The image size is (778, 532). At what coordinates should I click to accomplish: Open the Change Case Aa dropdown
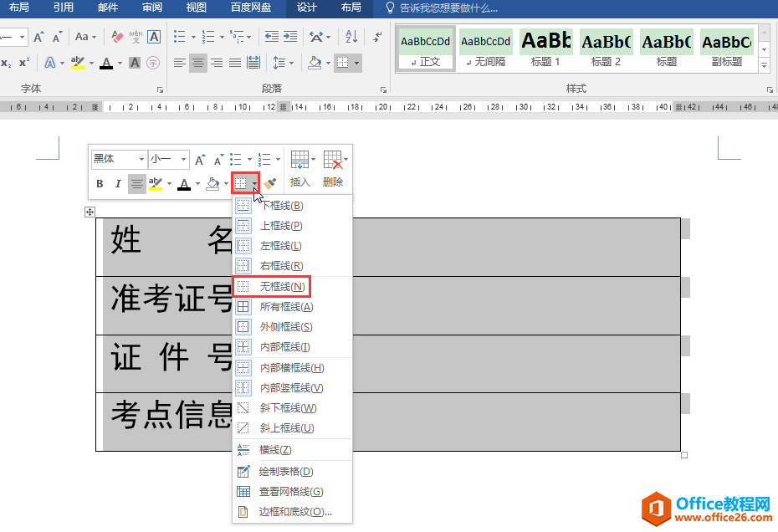[86, 37]
